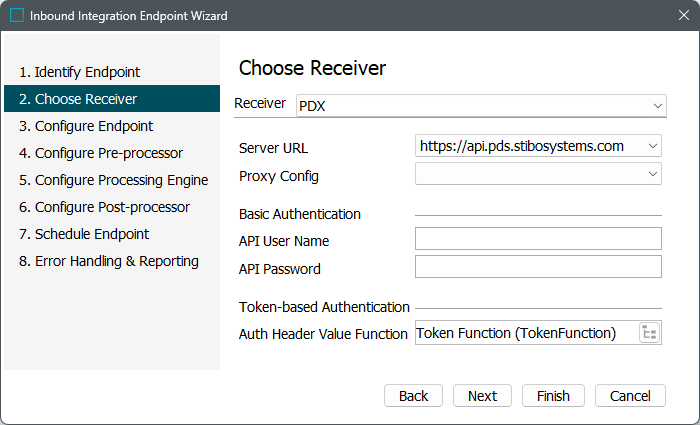This screenshot has height=425, width=700.
Task: Focus the API User Name field
Action: 538,238
